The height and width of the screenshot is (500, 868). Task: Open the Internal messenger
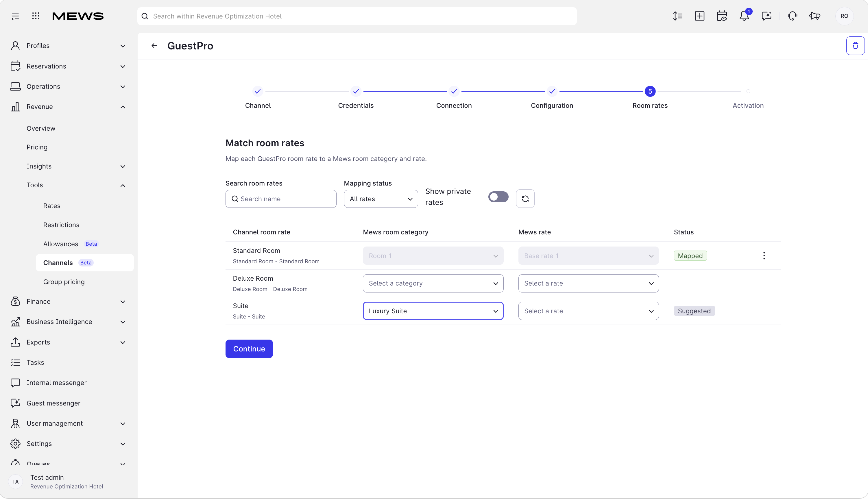tap(56, 383)
